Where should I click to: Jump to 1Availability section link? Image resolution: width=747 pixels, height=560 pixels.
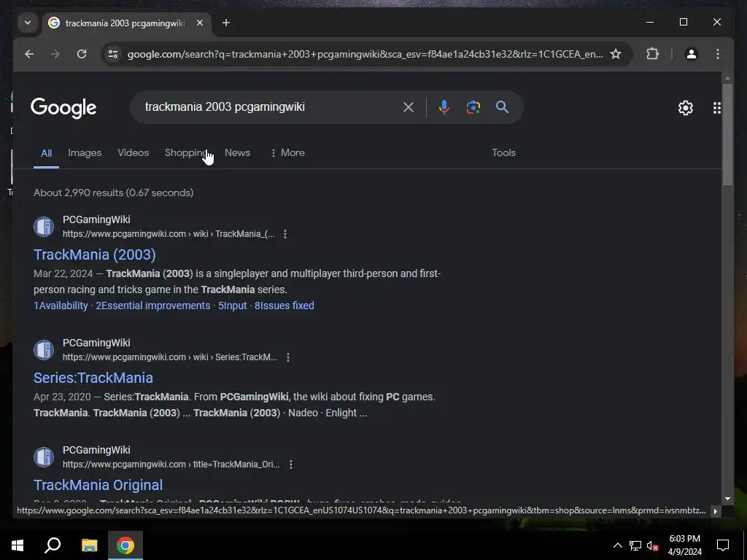click(x=61, y=306)
